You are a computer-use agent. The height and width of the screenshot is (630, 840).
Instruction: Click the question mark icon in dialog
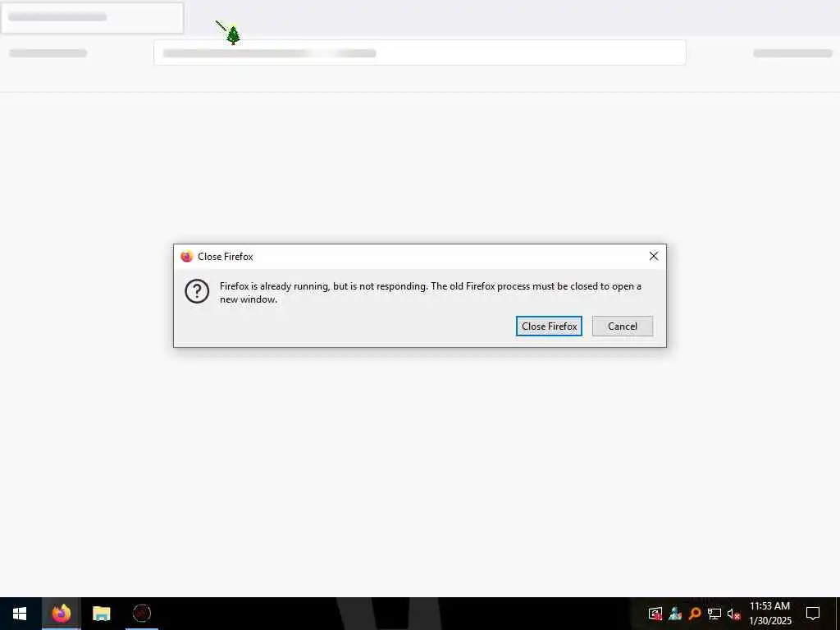197,291
